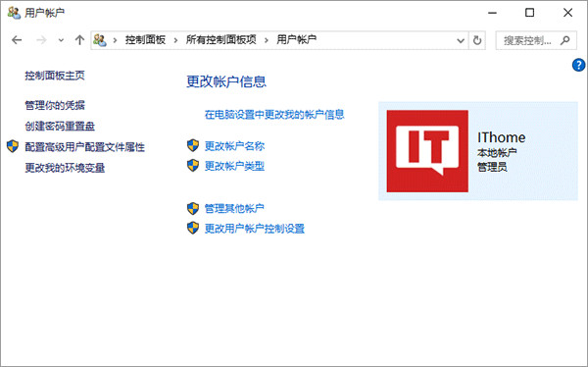Open 控制面板主页 link
This screenshot has height=367, width=588.
[55, 76]
